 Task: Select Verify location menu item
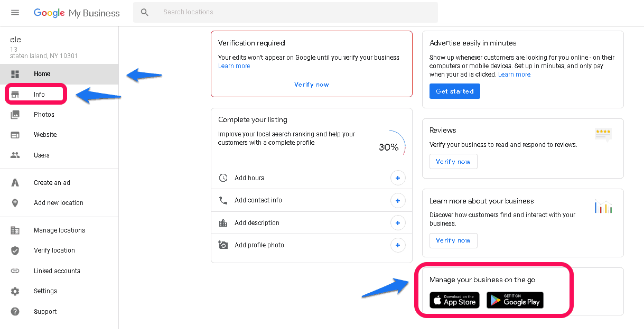point(59,250)
